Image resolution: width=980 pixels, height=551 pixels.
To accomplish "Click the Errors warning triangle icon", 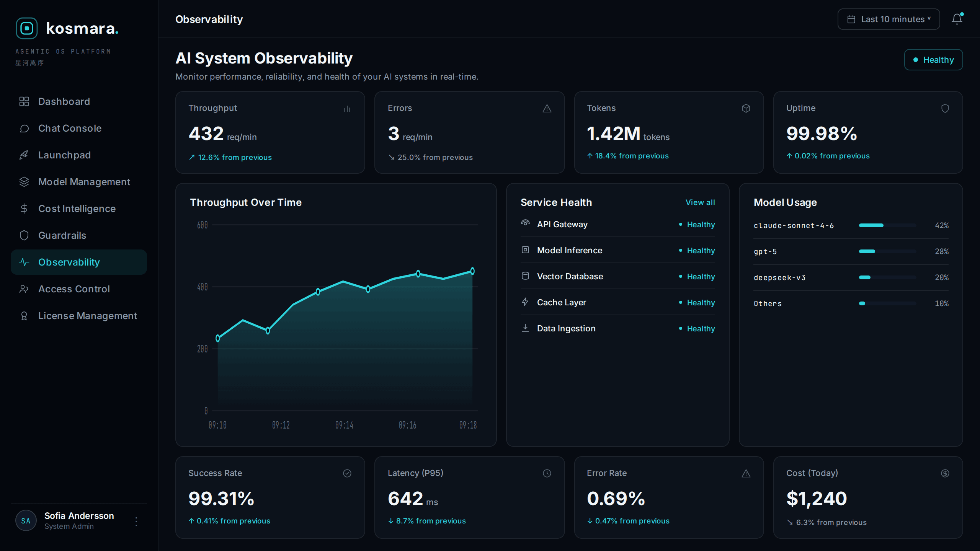I will point(547,109).
